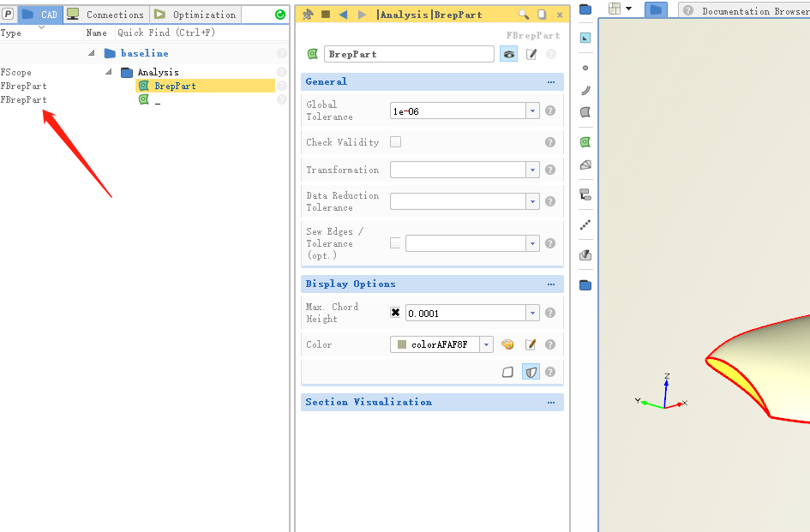The image size is (810, 532).
Task: Click the Max. Chord Height value 0.0001
Action: (x=465, y=313)
